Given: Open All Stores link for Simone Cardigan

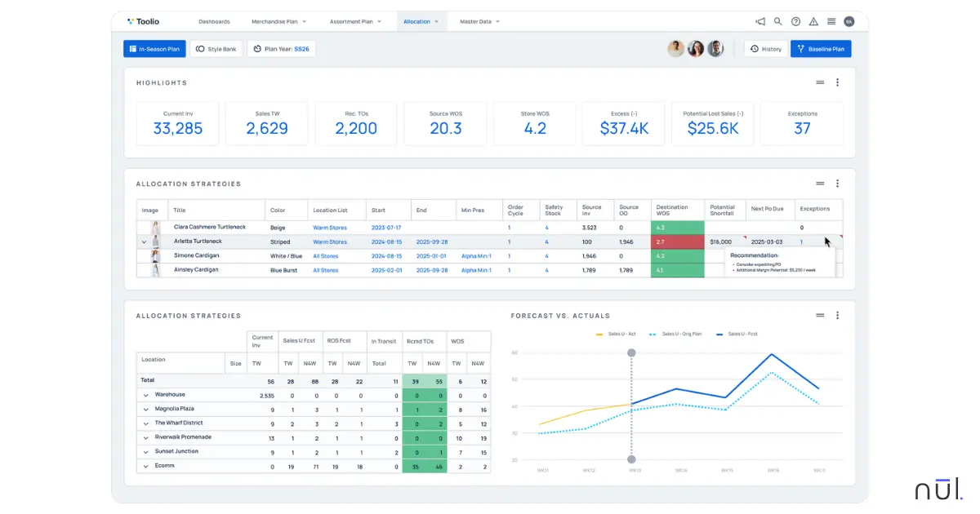Looking at the screenshot, I should coord(326,256).
